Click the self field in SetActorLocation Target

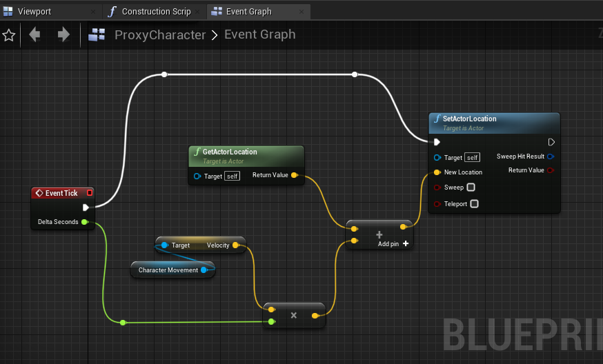pyautogui.click(x=472, y=158)
